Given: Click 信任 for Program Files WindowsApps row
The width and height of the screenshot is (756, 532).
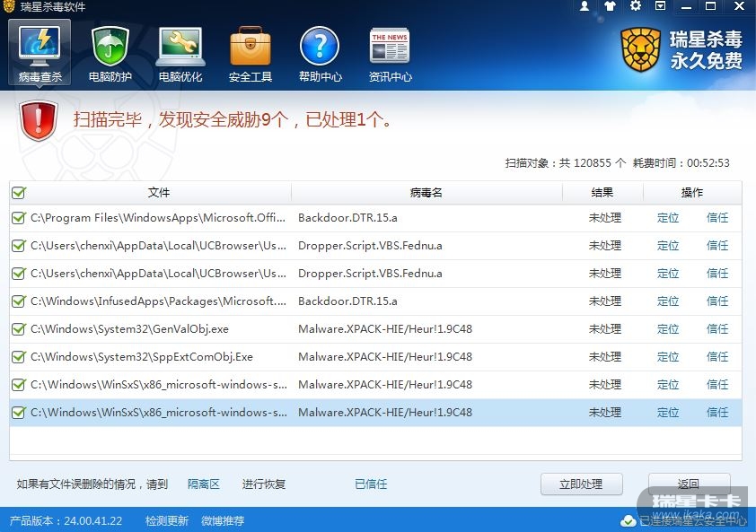Looking at the screenshot, I should click(717, 218).
